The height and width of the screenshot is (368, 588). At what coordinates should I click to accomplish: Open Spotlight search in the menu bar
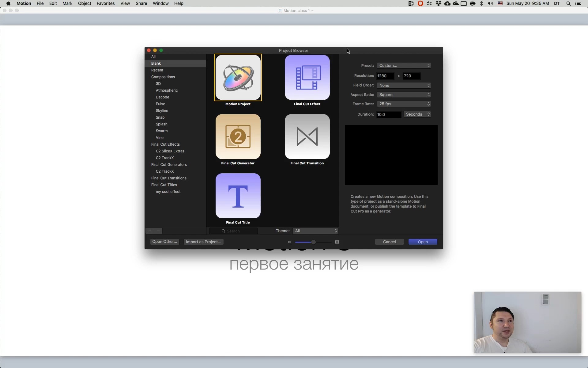click(x=568, y=3)
